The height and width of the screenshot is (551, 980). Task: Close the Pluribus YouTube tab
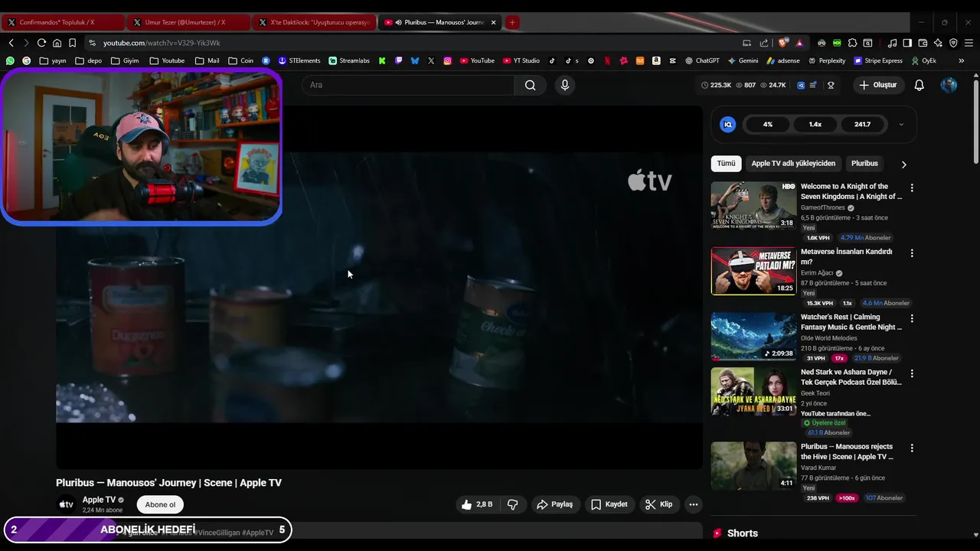tap(493, 22)
